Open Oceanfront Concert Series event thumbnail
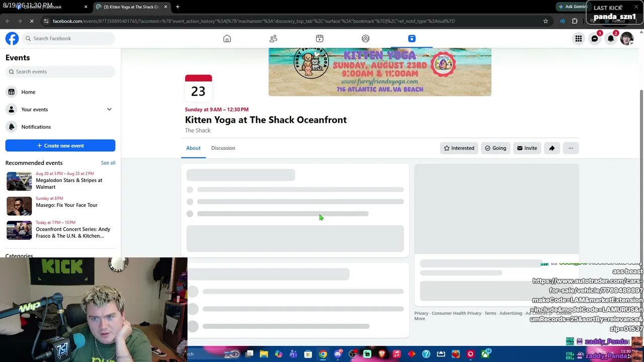This screenshot has height=362, width=644. [x=19, y=230]
